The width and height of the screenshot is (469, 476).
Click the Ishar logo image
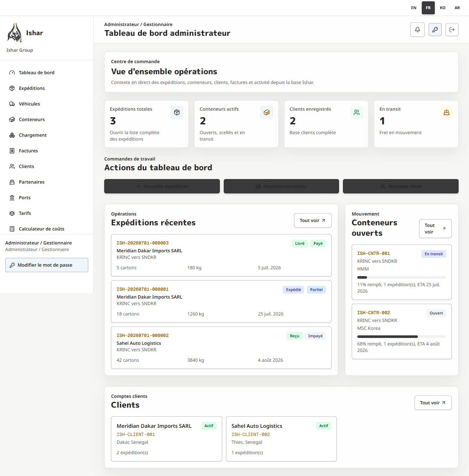point(14,33)
